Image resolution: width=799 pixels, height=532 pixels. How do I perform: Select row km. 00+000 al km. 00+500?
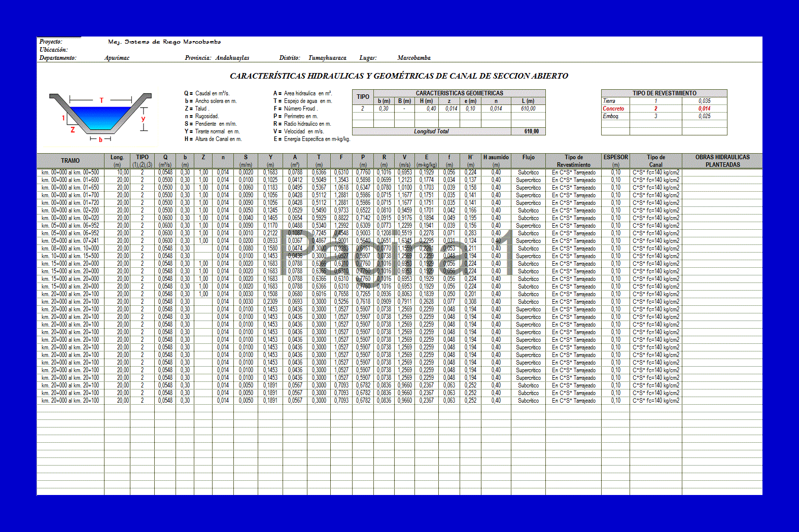(x=399, y=172)
